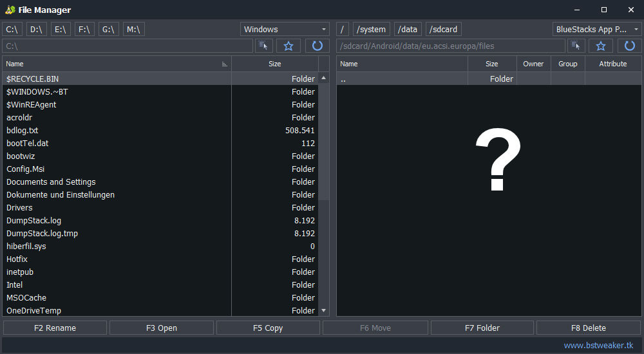Select Dokumente und Einstellungen folder

[x=160, y=194]
